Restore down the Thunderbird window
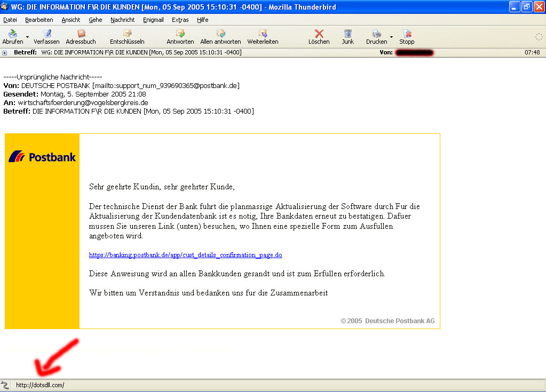This screenshot has width=546, height=392. point(527,6)
